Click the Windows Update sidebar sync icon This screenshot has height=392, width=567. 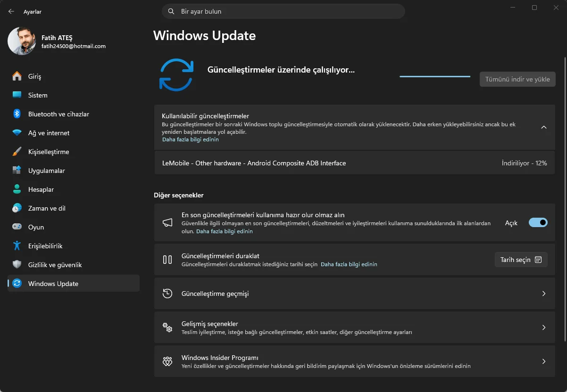pos(17,284)
